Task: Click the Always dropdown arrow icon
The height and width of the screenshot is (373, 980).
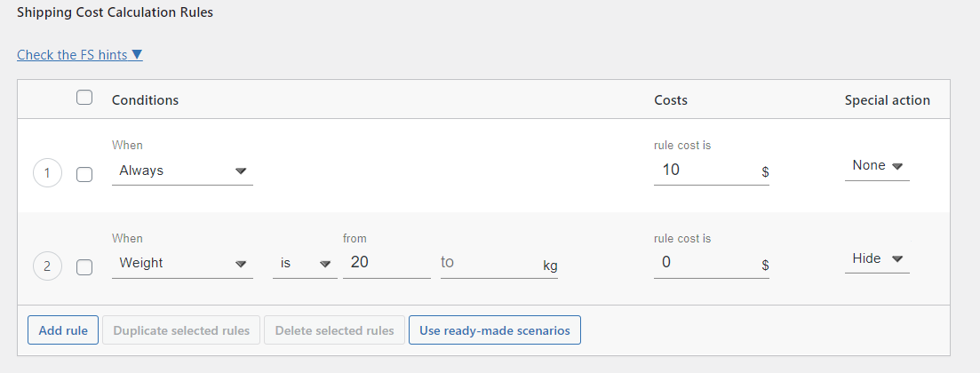Action: coord(242,171)
